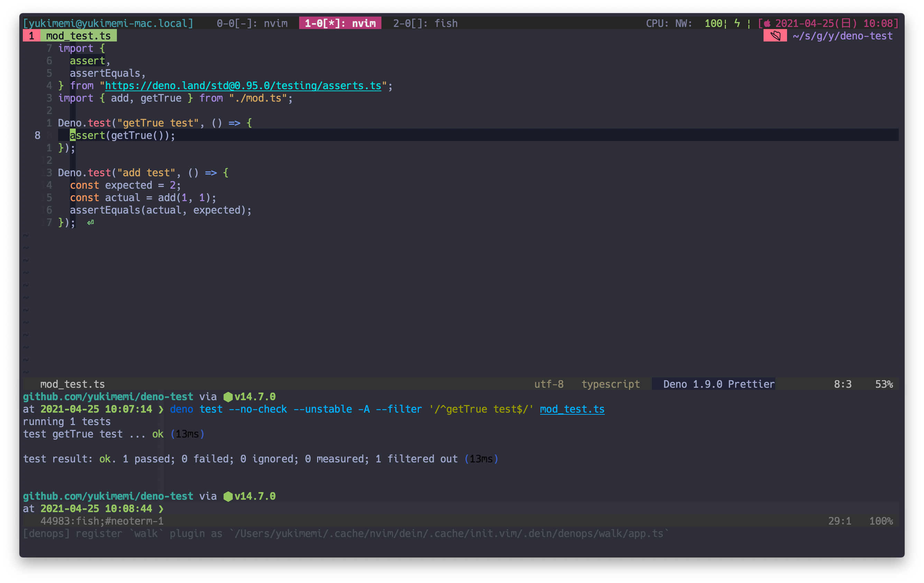Click the prompt chevron before deno test command
The image size is (924, 583).
(161, 409)
